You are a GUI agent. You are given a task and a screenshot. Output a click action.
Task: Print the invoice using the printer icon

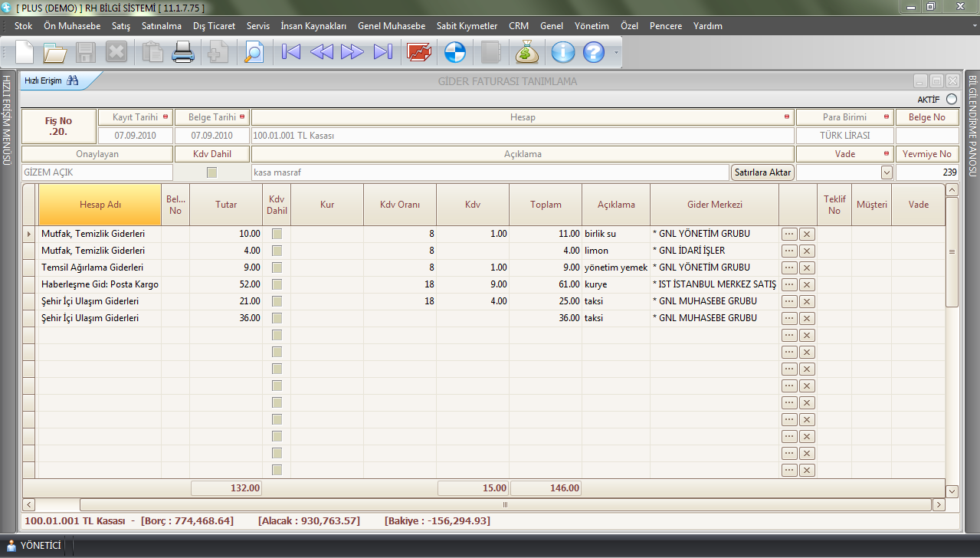(x=183, y=52)
